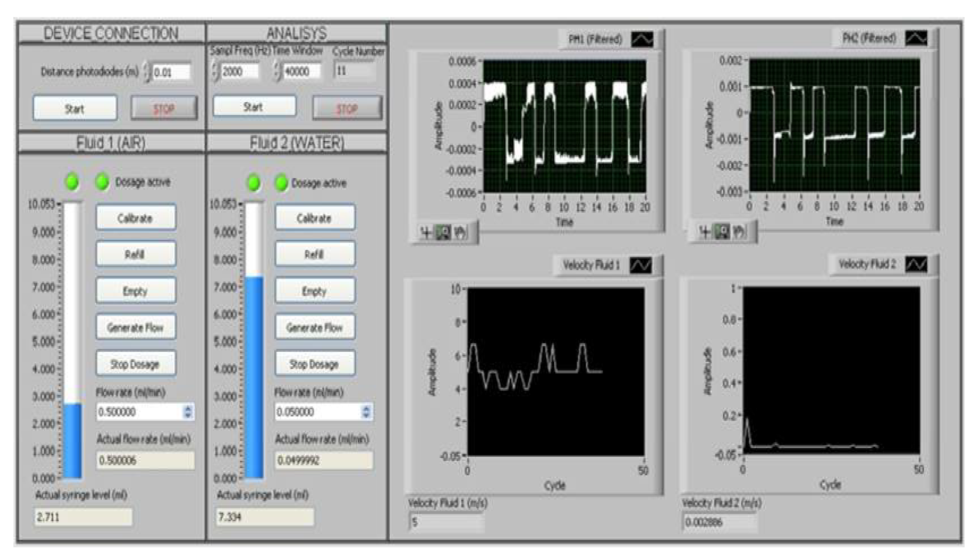
Task: Click Fluid 1 Dosage active green LED
Action: click(102, 182)
